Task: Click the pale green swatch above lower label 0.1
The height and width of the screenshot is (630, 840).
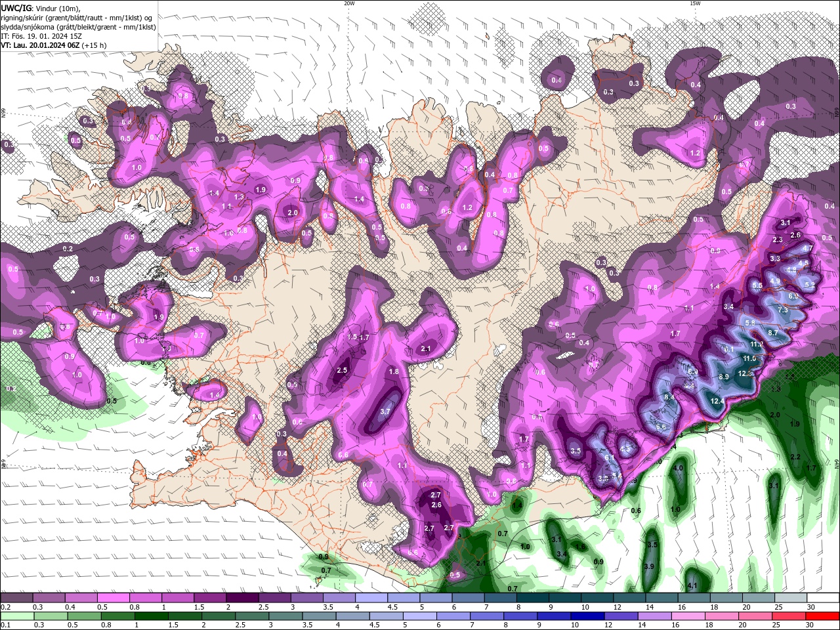Action: (x=18, y=616)
